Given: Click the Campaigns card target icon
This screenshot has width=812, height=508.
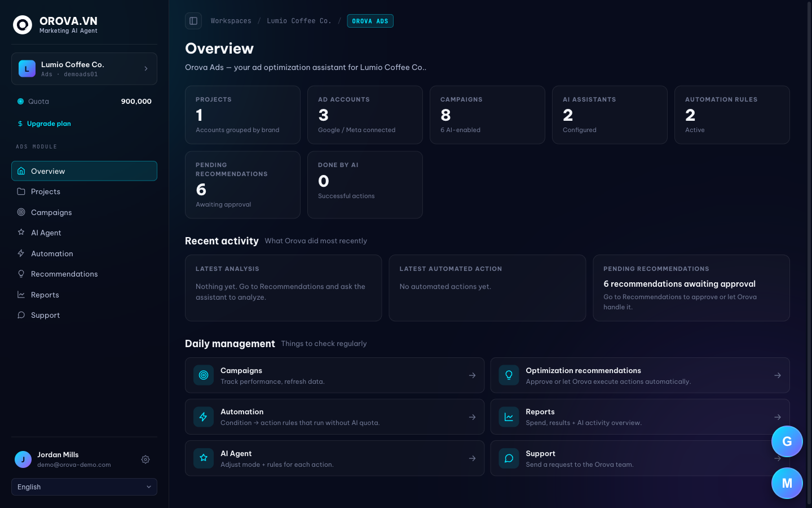Looking at the screenshot, I should (x=204, y=375).
